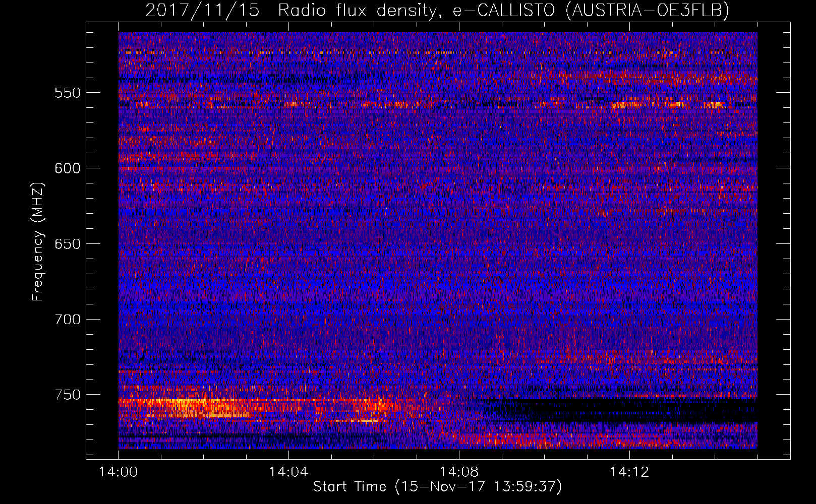
Task: Click the 700 frequency tick label
Action: coord(68,320)
